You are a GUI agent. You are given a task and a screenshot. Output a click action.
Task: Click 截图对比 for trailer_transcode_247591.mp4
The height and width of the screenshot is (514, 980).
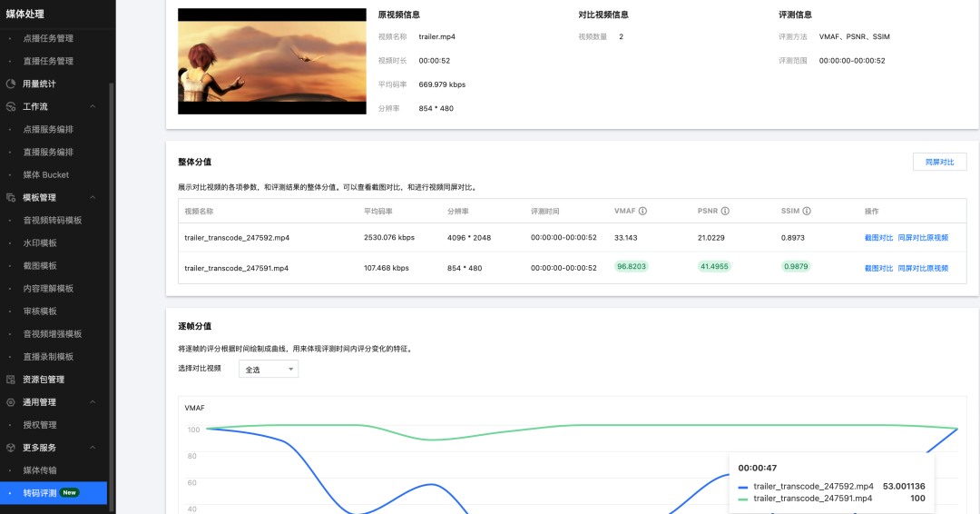tap(878, 268)
